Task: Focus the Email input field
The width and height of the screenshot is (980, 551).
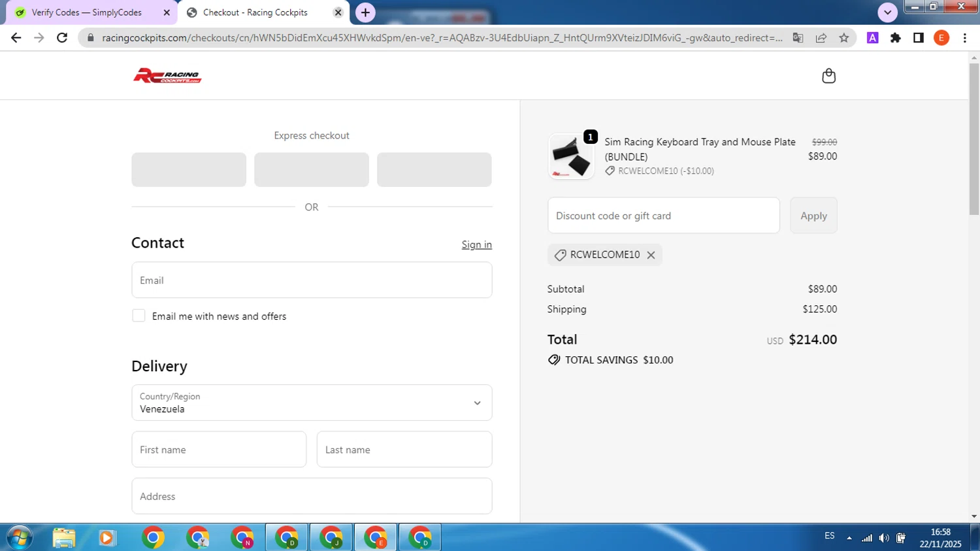Action: coord(312,280)
